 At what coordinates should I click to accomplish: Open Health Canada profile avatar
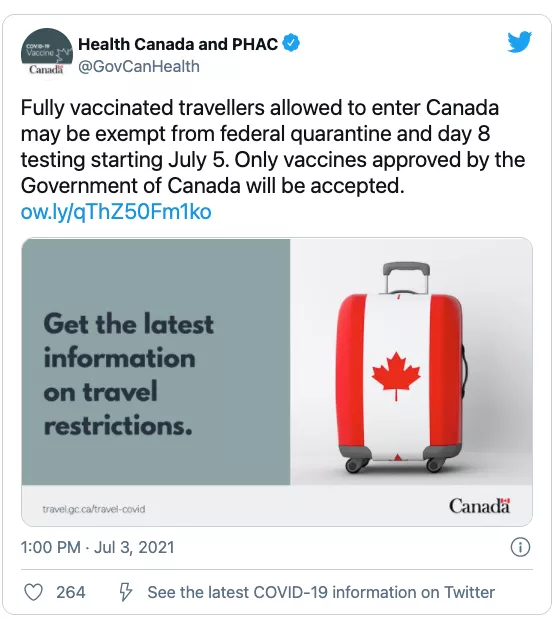(47, 54)
